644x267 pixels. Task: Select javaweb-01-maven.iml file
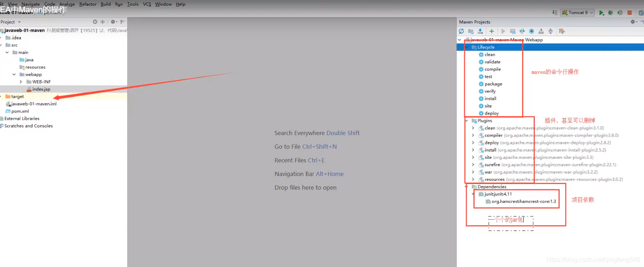31,104
